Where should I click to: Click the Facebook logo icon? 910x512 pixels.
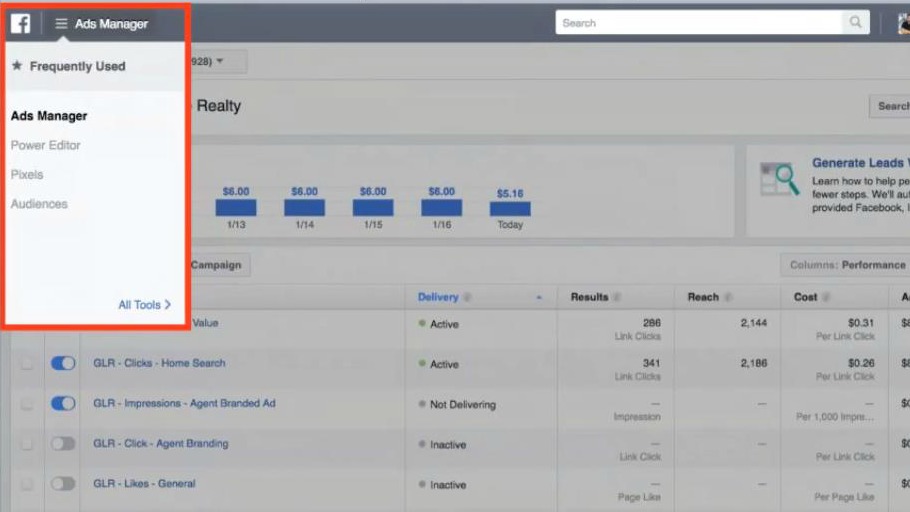point(20,23)
